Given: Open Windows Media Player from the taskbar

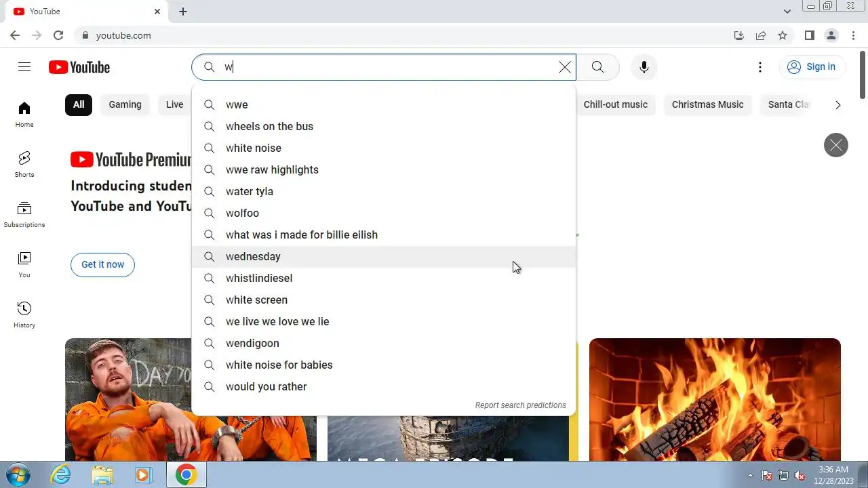Looking at the screenshot, I should pos(143,474).
